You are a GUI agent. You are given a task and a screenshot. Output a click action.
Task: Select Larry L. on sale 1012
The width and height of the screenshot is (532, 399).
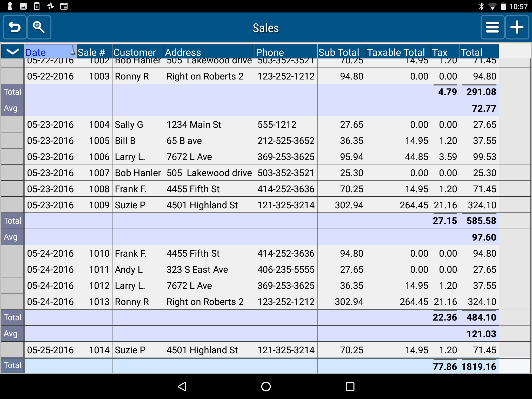point(138,285)
